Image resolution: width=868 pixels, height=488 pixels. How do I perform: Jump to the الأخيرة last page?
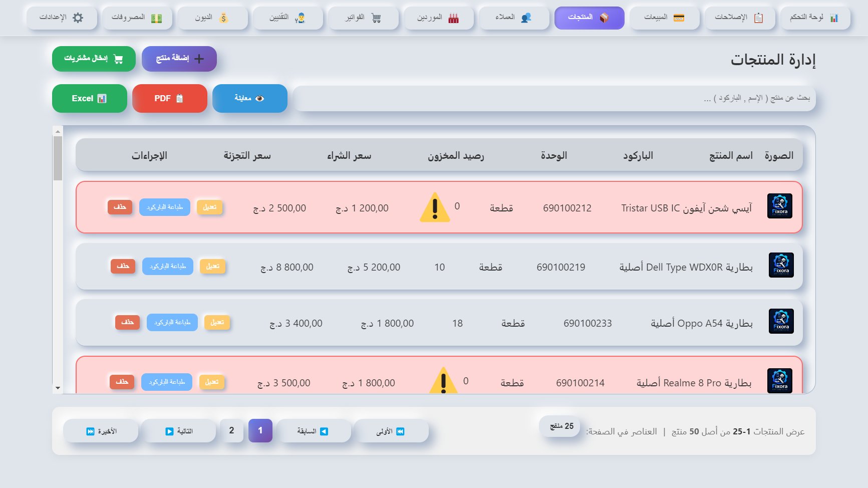click(x=101, y=431)
